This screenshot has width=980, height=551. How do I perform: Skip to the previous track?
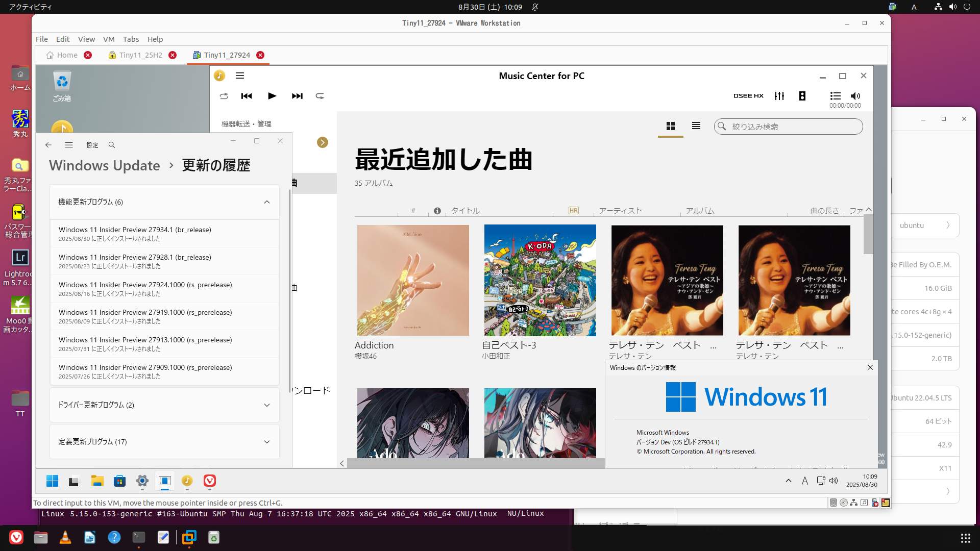coord(247,96)
